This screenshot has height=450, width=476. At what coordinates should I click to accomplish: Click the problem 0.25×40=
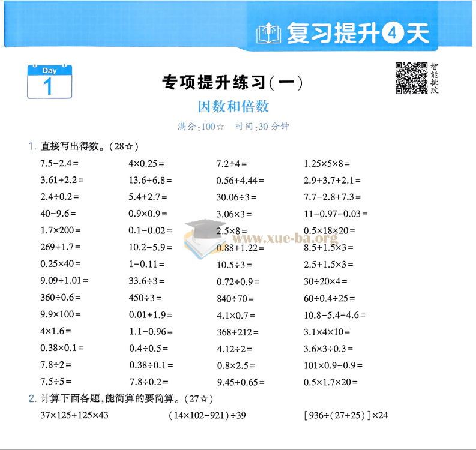[61, 263]
